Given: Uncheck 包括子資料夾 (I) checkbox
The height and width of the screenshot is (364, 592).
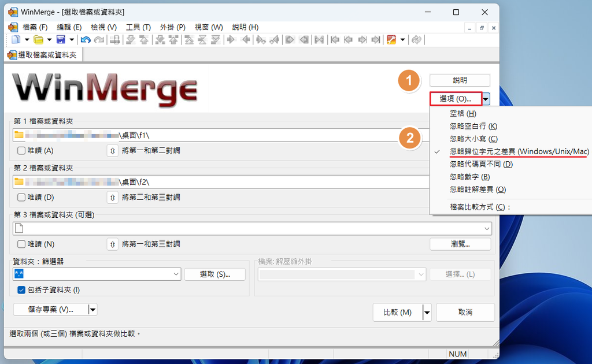Looking at the screenshot, I should [21, 289].
